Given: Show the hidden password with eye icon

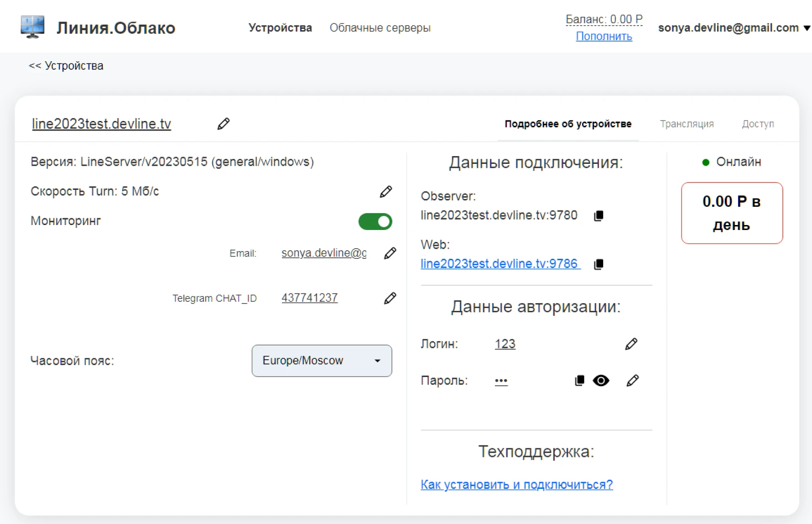Looking at the screenshot, I should tap(601, 381).
